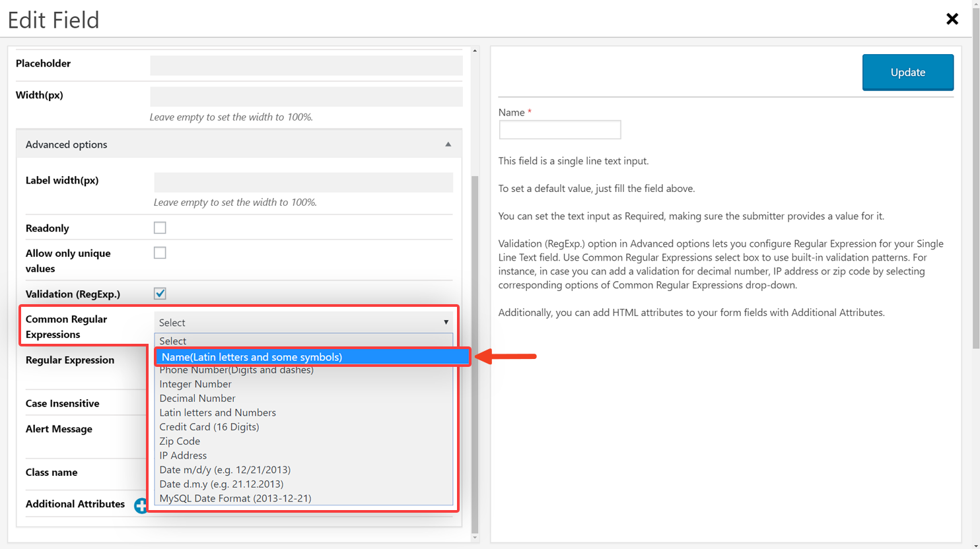Click the Name preview text input
Viewport: 980px width, 549px height.
tap(559, 129)
